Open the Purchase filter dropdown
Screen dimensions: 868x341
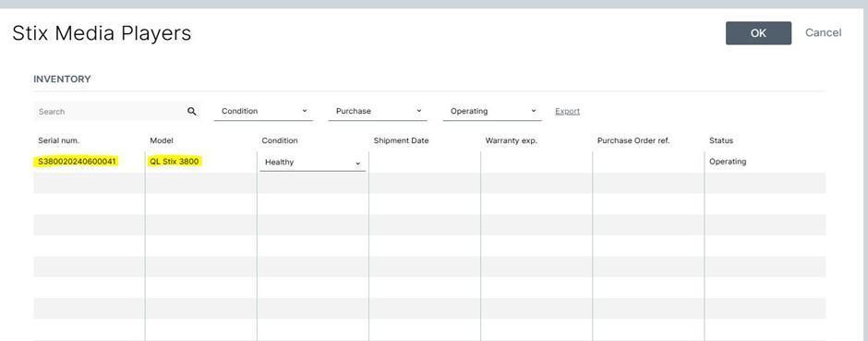pyautogui.click(x=378, y=111)
